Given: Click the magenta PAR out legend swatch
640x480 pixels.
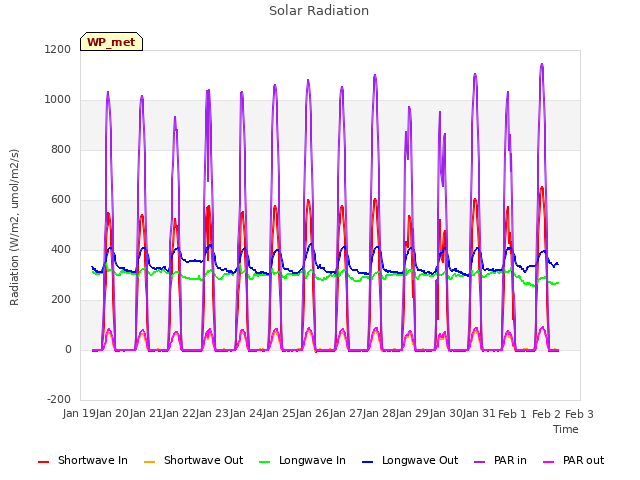Looking at the screenshot, I should 549,462.
